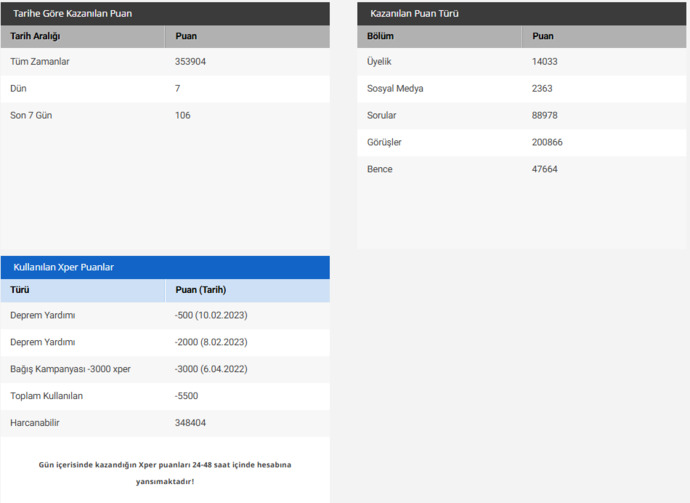Image resolution: width=690 pixels, height=503 pixels.
Task: Click the 'Harcanabilir' row label
Action: 34,422
